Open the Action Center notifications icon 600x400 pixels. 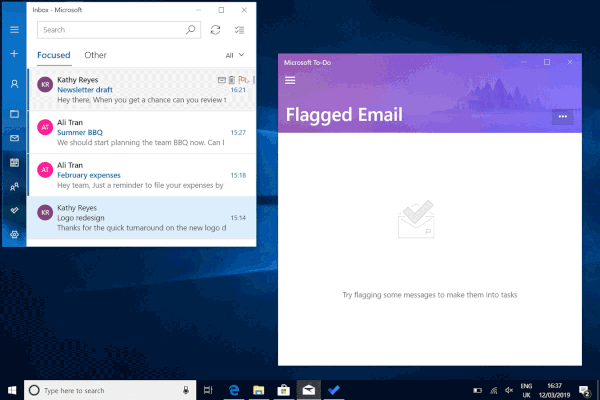[584, 391]
